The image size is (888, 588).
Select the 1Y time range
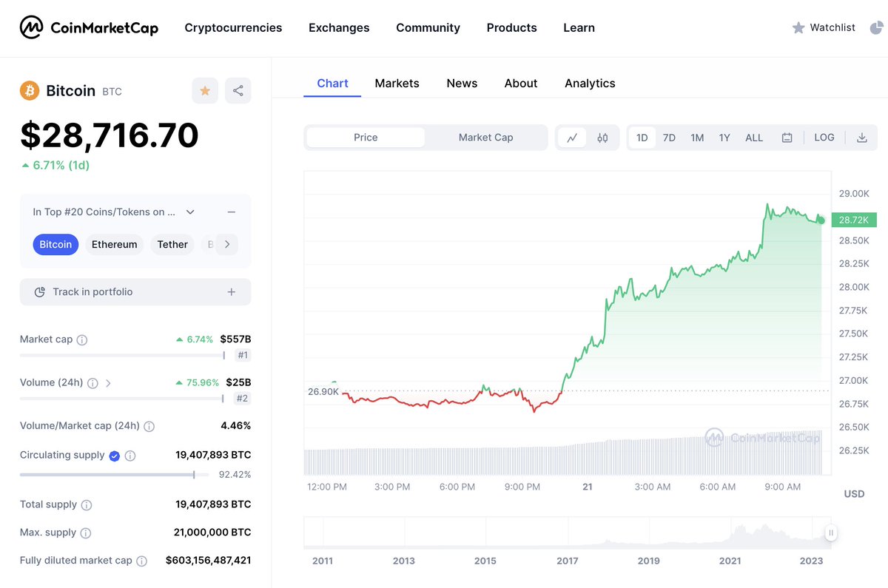pyautogui.click(x=724, y=138)
